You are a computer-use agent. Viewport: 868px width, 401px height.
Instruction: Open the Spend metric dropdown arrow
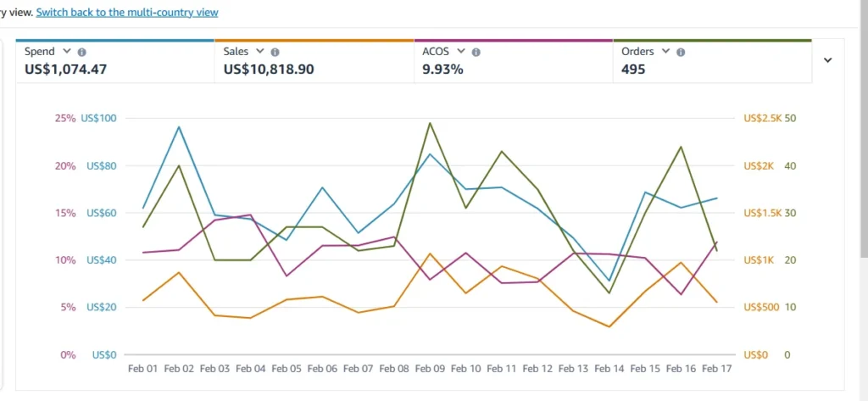tap(67, 52)
